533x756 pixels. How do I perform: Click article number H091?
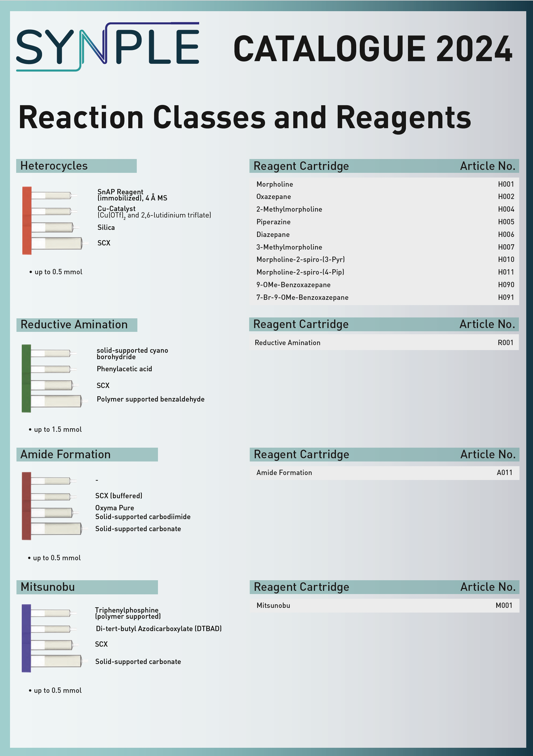tap(506, 297)
